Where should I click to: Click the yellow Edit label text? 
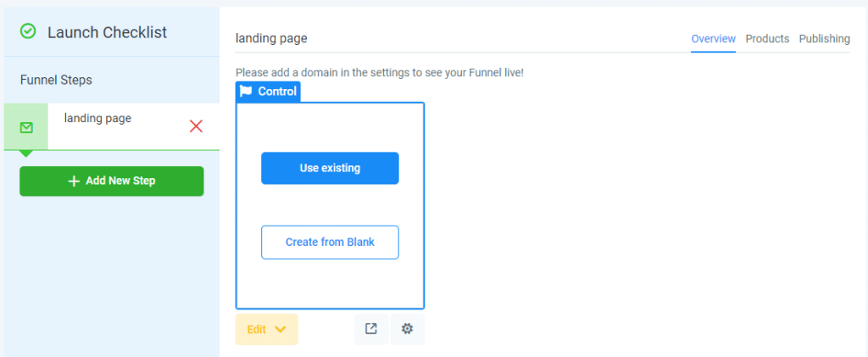(x=256, y=329)
